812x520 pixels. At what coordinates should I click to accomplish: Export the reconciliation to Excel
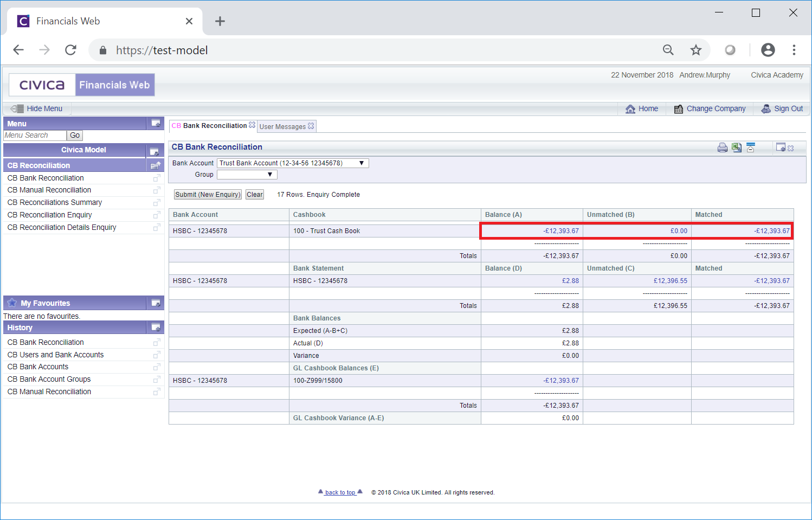tap(736, 147)
